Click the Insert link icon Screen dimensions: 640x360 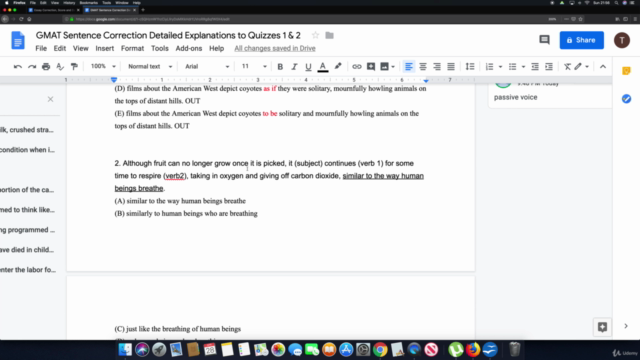click(x=356, y=67)
